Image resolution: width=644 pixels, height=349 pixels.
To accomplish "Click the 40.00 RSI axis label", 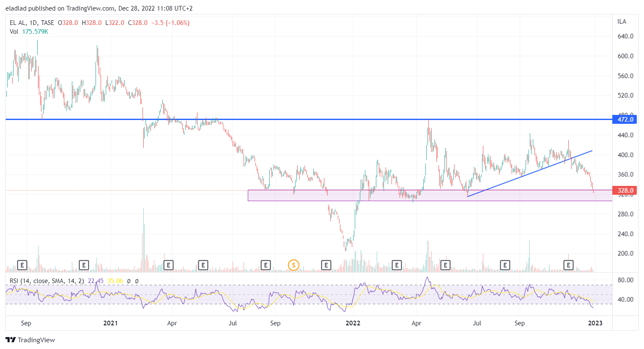I will [625, 300].
